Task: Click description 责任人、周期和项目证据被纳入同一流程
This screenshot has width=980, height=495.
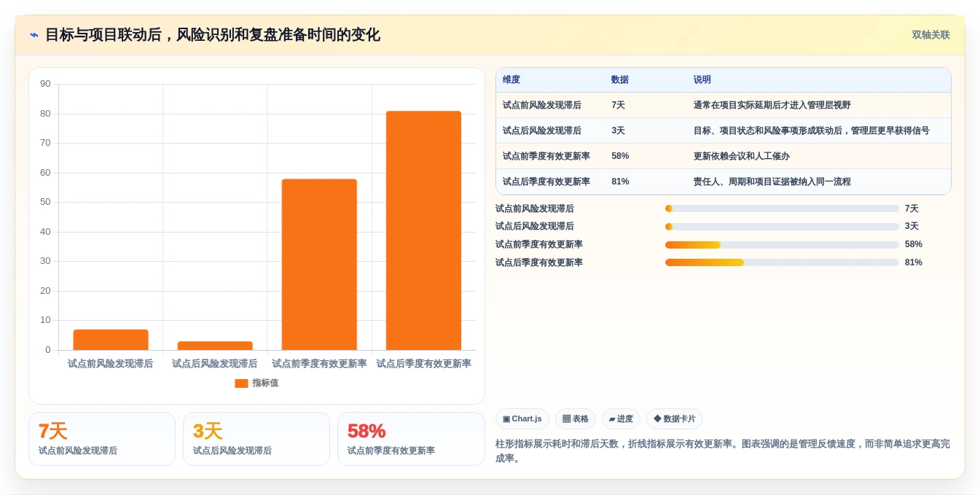Action: pyautogui.click(x=772, y=182)
